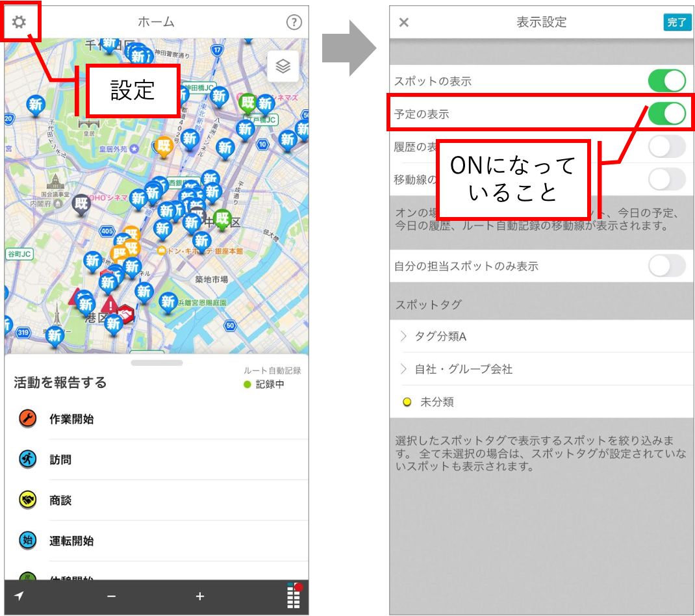Tap the 運転開始 blue icon
Viewport: 695px width, 616px height.
coord(27,540)
